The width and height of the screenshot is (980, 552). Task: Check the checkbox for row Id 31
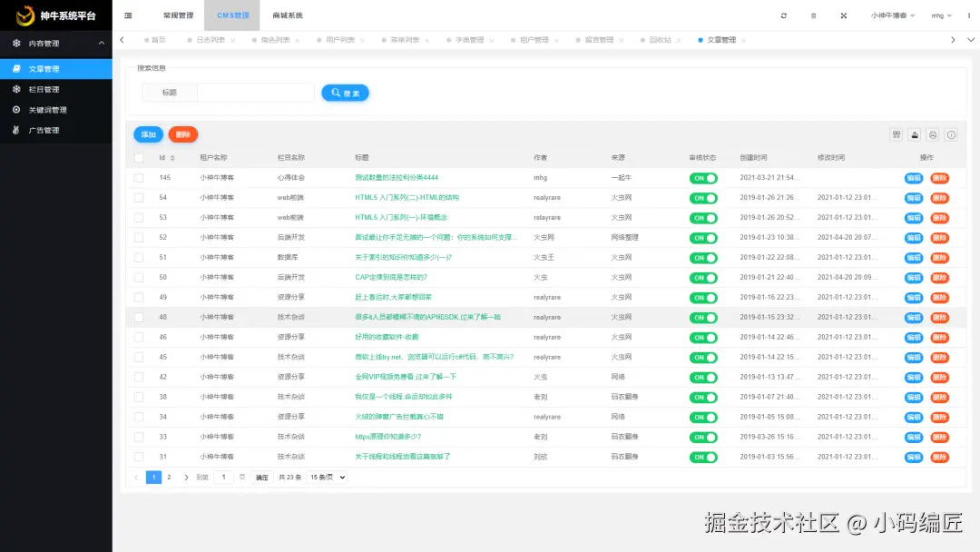[x=139, y=457]
